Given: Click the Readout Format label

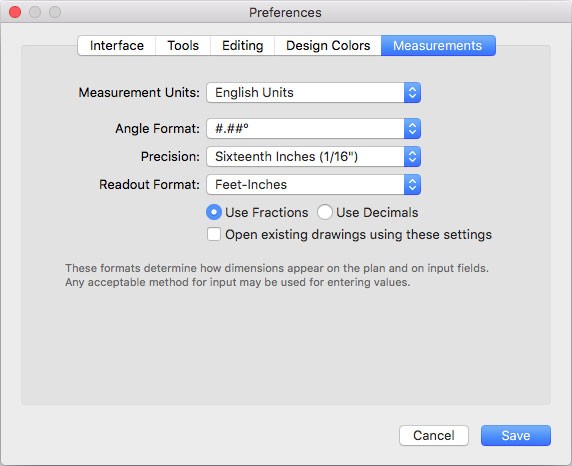Looking at the screenshot, I should pyautogui.click(x=150, y=185).
